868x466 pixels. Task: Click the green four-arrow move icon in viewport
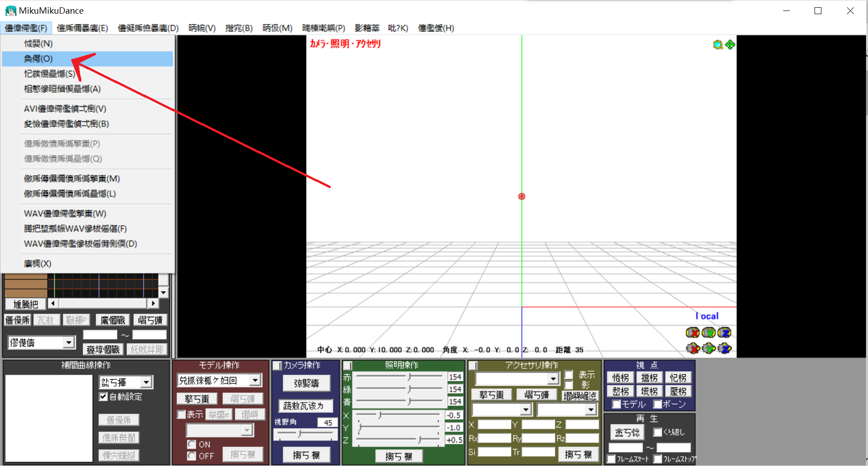click(730, 44)
